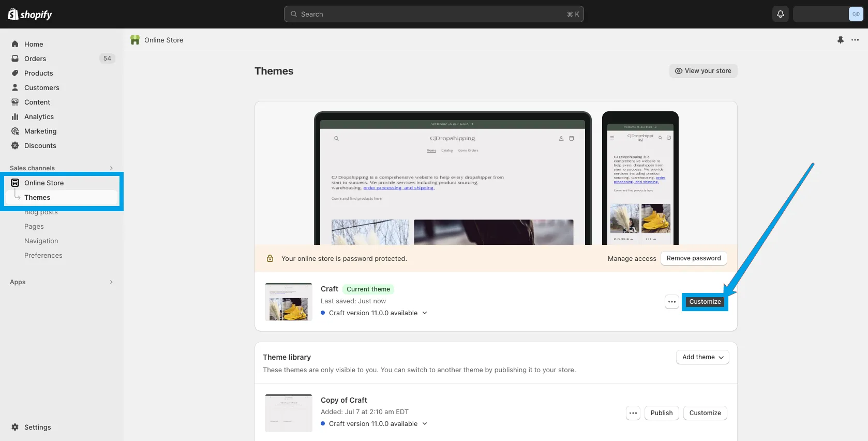868x441 pixels.
Task: Open the Online Store header three-dot menu
Action: click(855, 40)
